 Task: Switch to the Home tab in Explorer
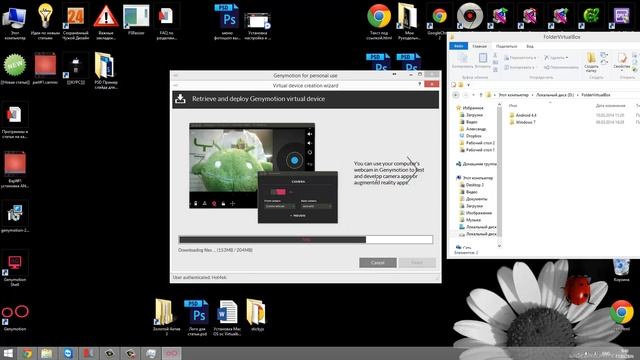480,46
